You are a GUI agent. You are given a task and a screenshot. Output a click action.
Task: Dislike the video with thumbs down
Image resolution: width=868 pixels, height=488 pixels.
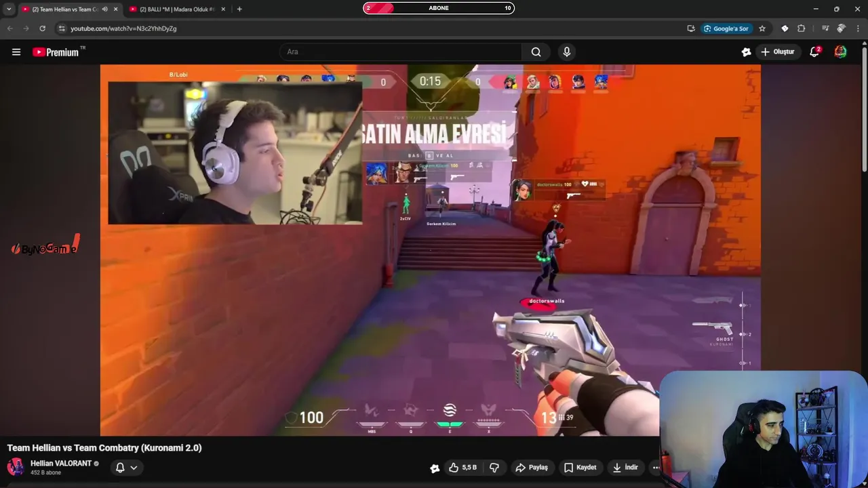click(494, 468)
